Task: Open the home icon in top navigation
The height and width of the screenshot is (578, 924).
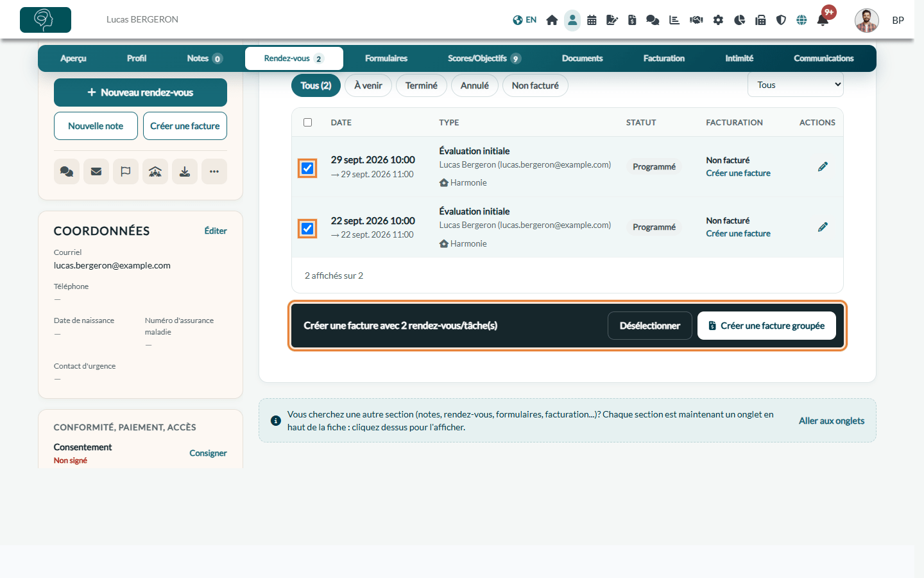Action: [x=552, y=20]
